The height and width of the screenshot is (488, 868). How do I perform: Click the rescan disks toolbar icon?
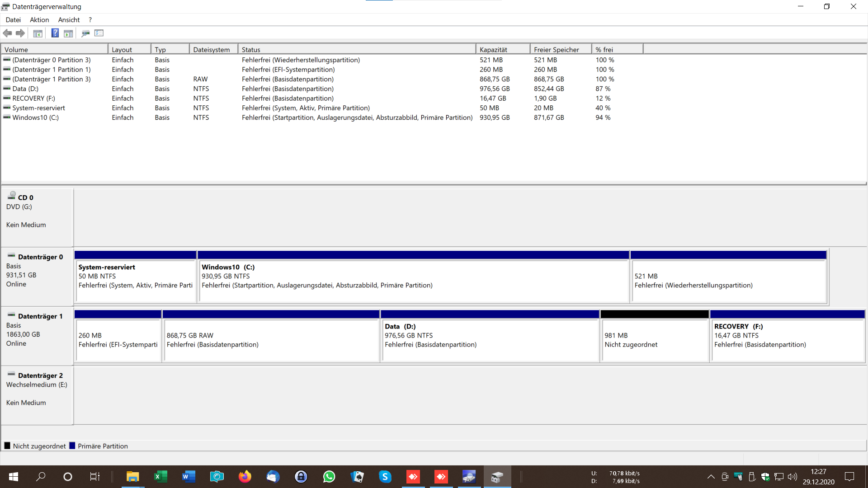85,33
